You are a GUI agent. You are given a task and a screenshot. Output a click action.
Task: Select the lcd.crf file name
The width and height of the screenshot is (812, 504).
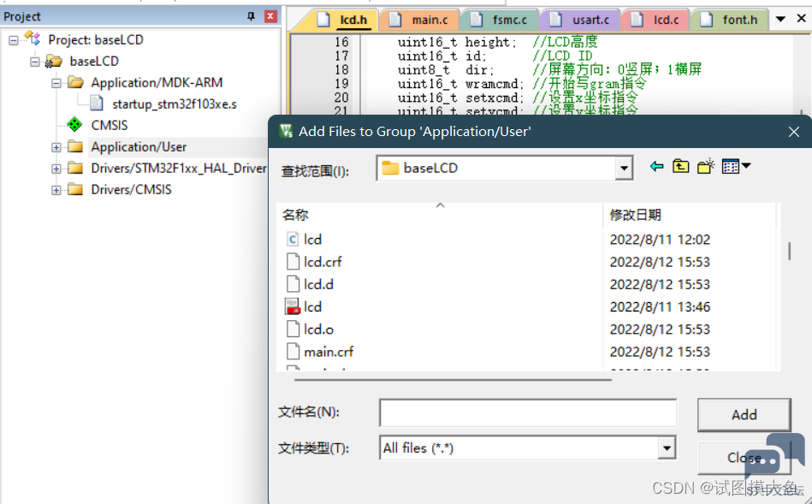point(323,262)
